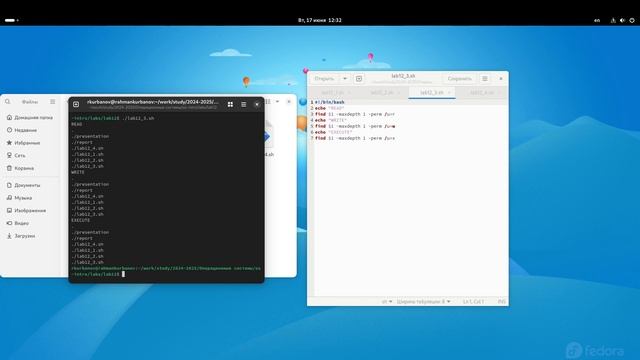This screenshot has width=640, height=360.
Task: Switch to lab12_2.sh tab
Action: click(382, 93)
